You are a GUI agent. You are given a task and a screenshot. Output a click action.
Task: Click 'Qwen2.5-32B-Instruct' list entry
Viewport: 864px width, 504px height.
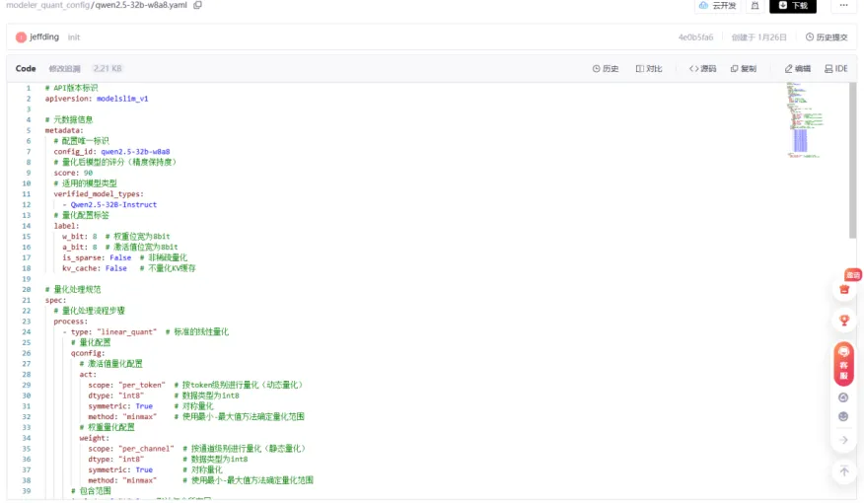click(x=113, y=204)
